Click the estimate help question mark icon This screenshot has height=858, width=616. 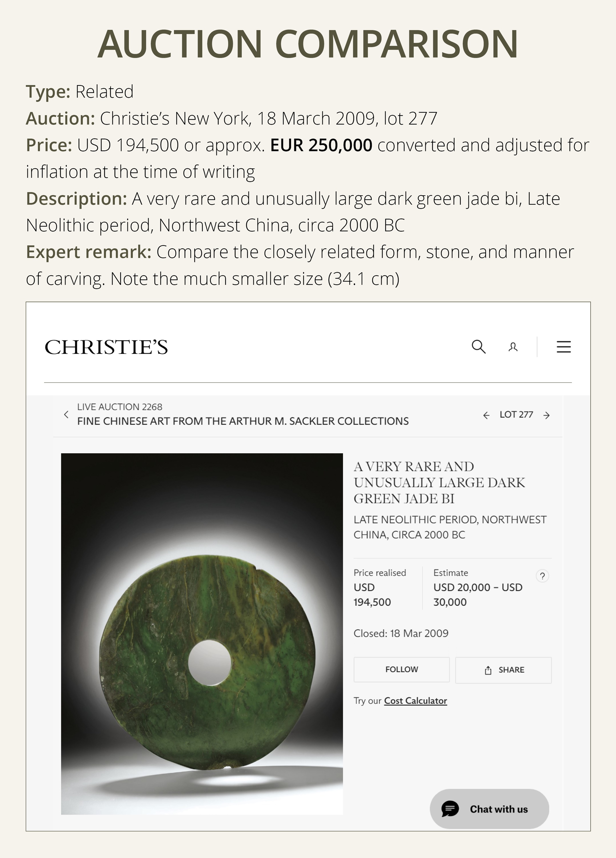click(542, 576)
